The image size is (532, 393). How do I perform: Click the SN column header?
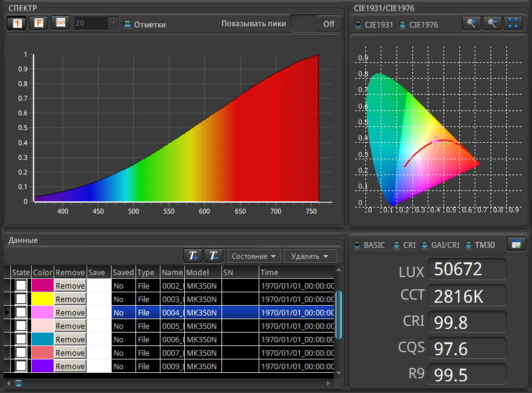(240, 273)
